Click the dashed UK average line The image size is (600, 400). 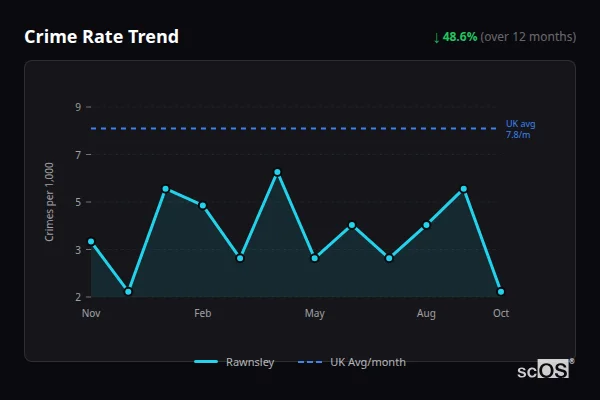(294, 128)
